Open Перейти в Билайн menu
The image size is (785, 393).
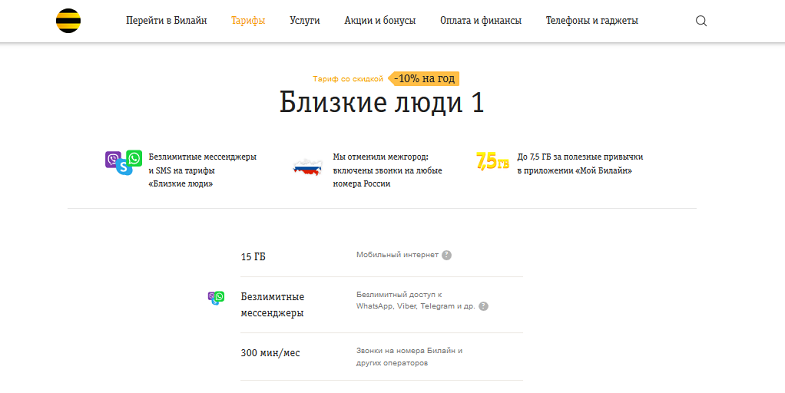[166, 21]
